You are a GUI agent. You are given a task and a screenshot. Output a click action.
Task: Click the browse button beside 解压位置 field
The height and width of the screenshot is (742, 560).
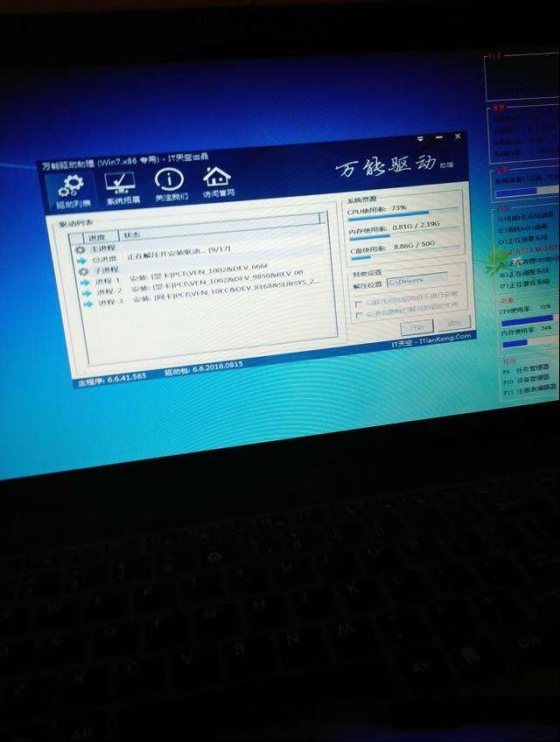coord(457,276)
